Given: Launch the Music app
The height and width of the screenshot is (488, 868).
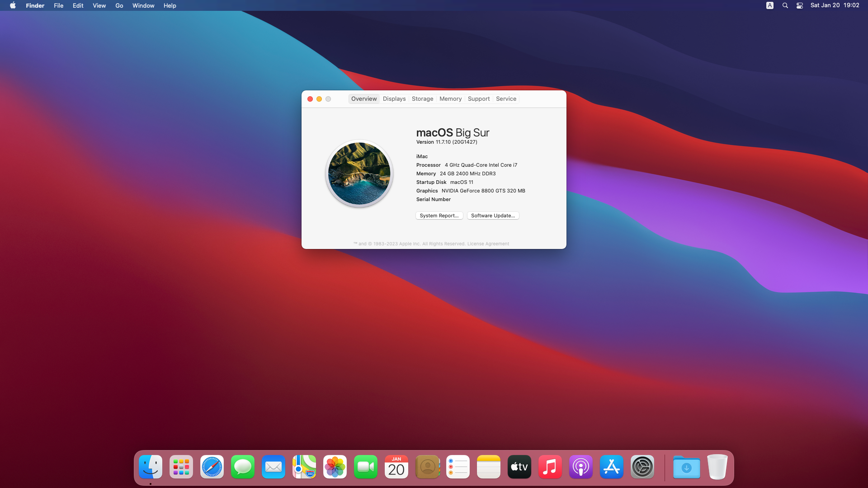Looking at the screenshot, I should 550,467.
